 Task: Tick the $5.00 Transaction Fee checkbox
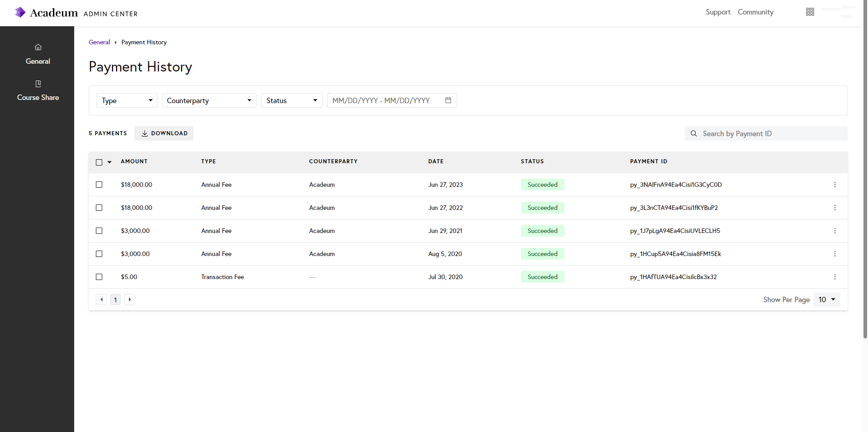99,277
